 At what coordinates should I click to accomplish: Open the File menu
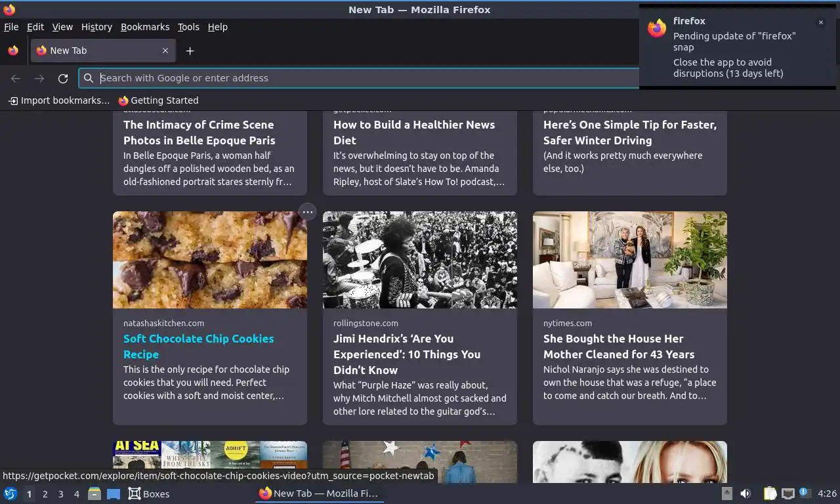pos(11,27)
